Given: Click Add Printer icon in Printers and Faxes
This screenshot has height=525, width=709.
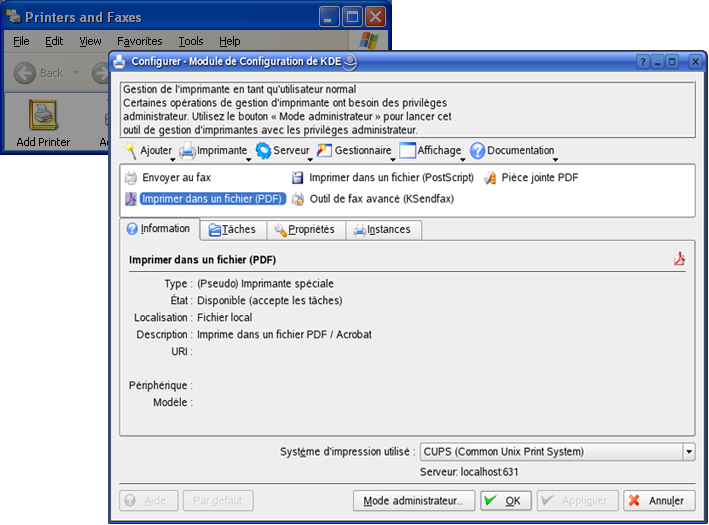Looking at the screenshot, I should click(43, 115).
